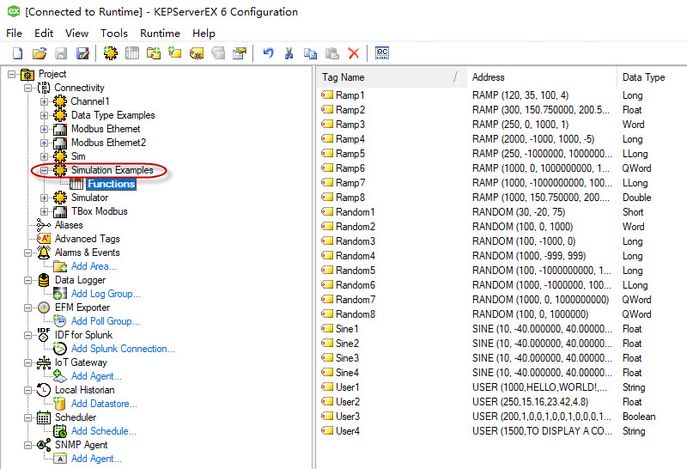Expand the TBox Modbus node
Viewport: 687px width, 469px height.
point(44,211)
